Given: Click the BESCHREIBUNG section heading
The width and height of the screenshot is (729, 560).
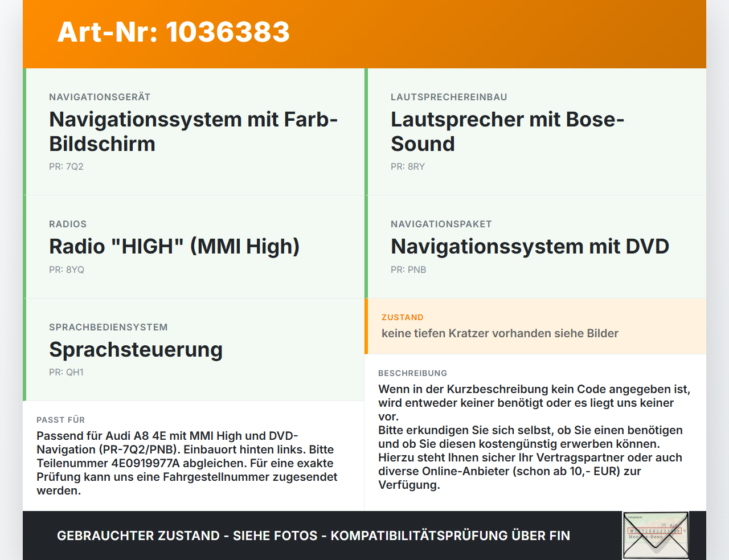Looking at the screenshot, I should (x=413, y=373).
